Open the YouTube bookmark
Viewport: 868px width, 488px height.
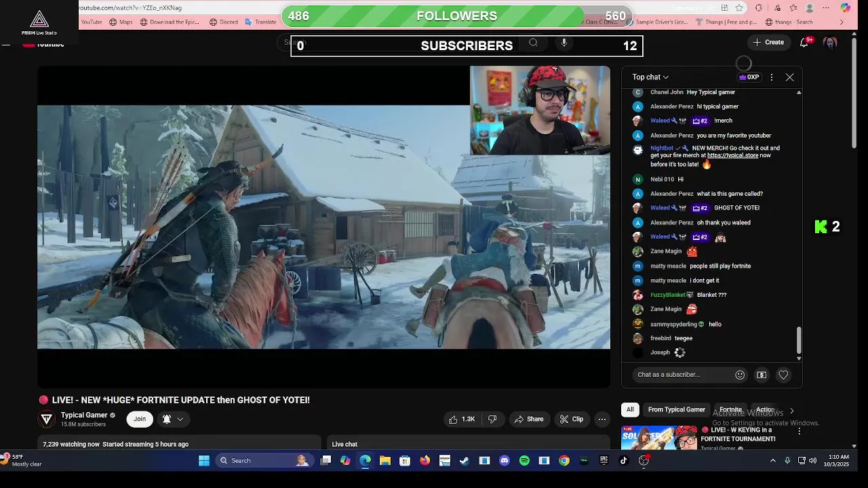coord(91,22)
